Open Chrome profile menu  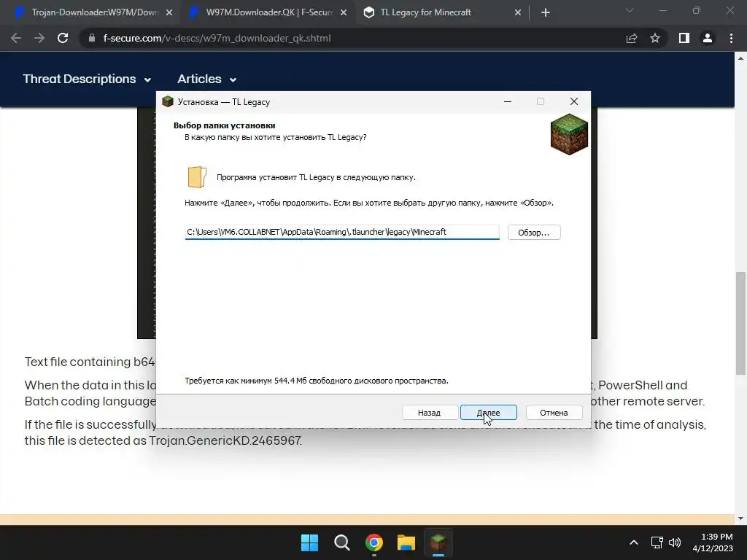[708, 38]
